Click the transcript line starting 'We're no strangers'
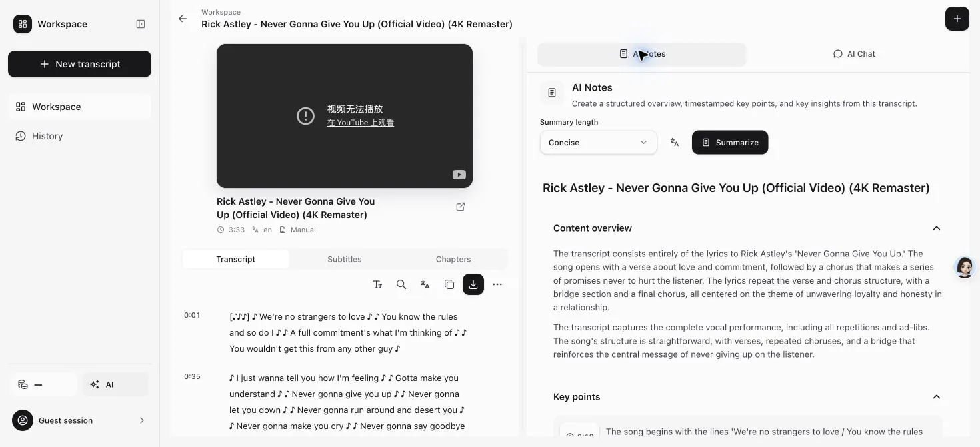The height and width of the screenshot is (447, 980). click(348, 332)
